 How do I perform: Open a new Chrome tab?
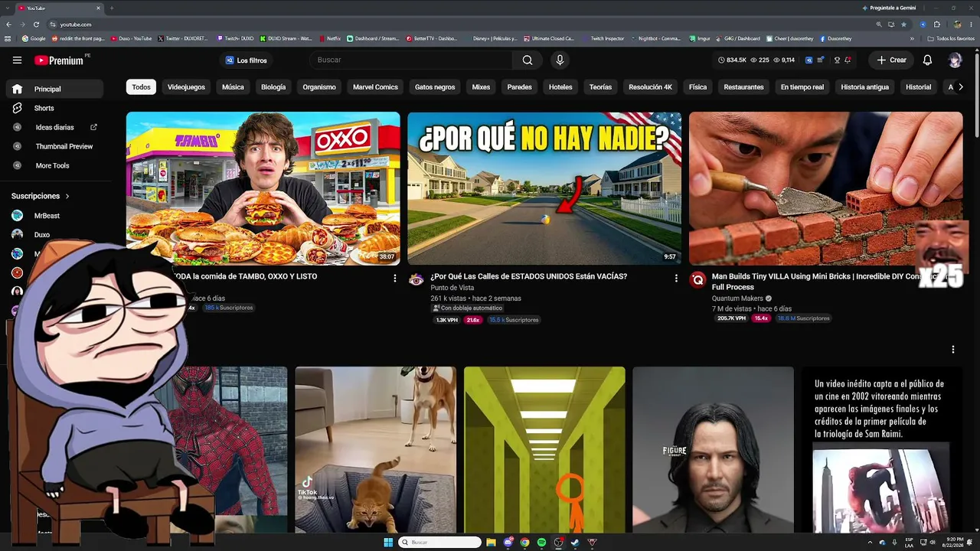112,8
